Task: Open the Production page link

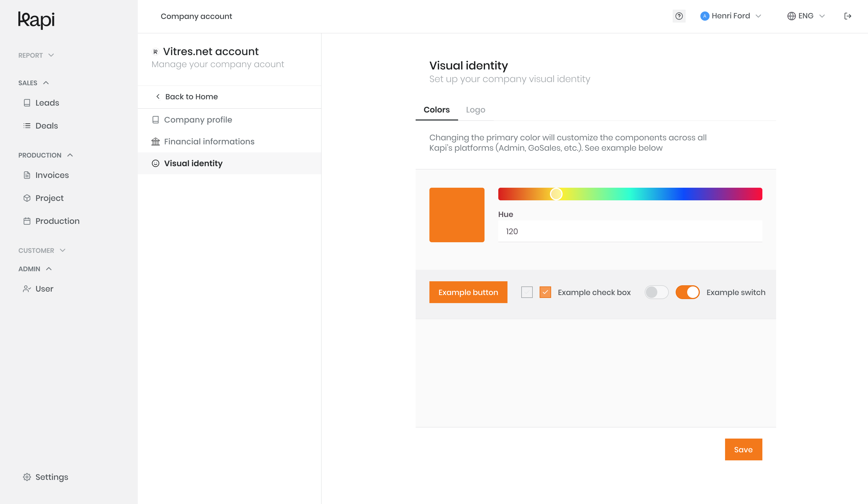Action: tap(57, 221)
